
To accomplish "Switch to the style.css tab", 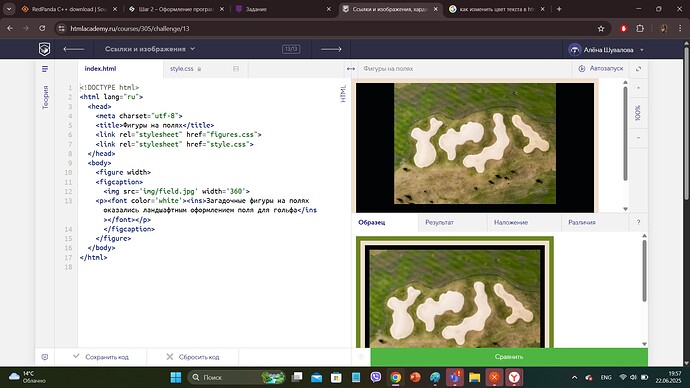I will tap(182, 69).
